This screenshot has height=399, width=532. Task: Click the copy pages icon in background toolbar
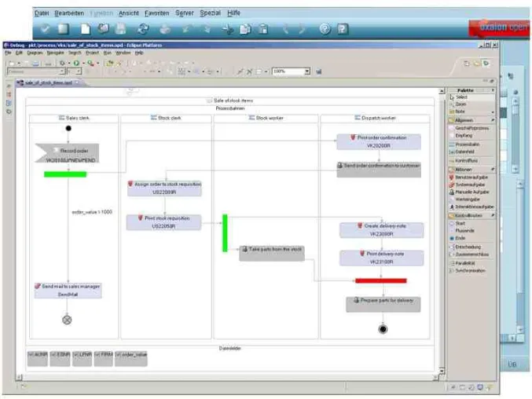point(245,30)
